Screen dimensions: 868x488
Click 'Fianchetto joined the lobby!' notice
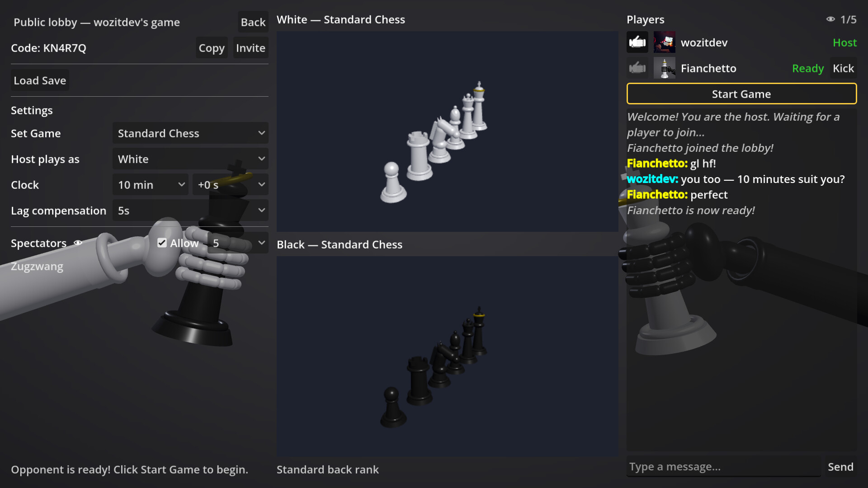(700, 148)
